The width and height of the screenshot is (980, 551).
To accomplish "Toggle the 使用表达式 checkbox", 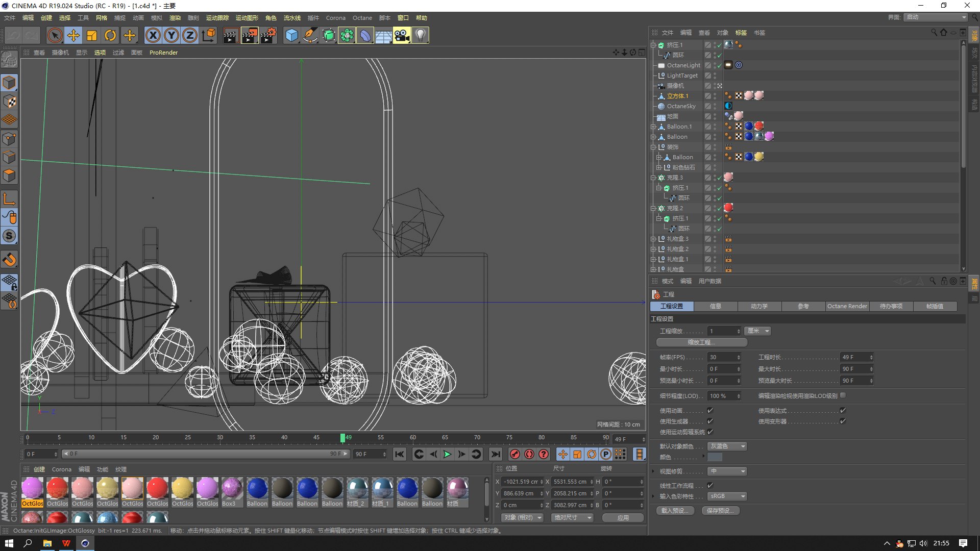I will point(843,410).
